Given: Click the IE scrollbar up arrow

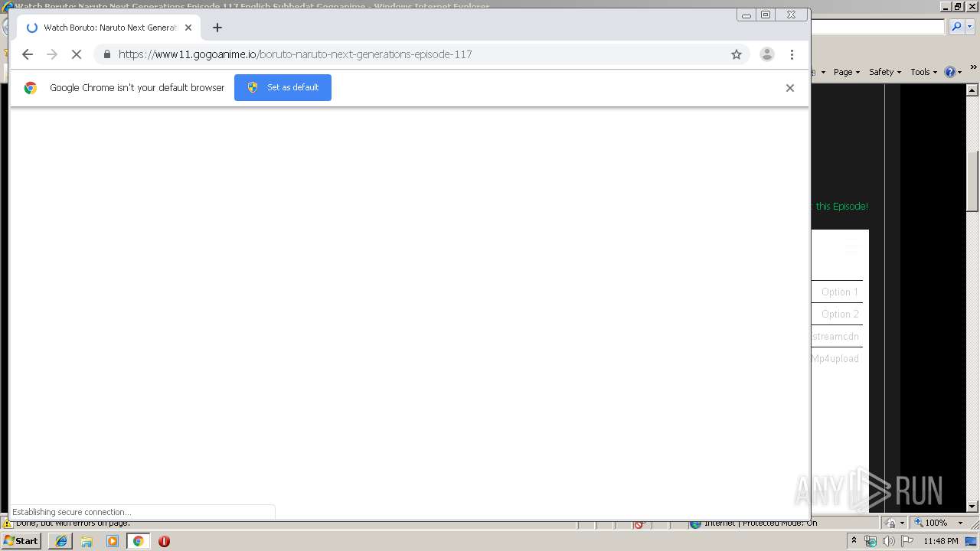Looking at the screenshot, I should 972,90.
